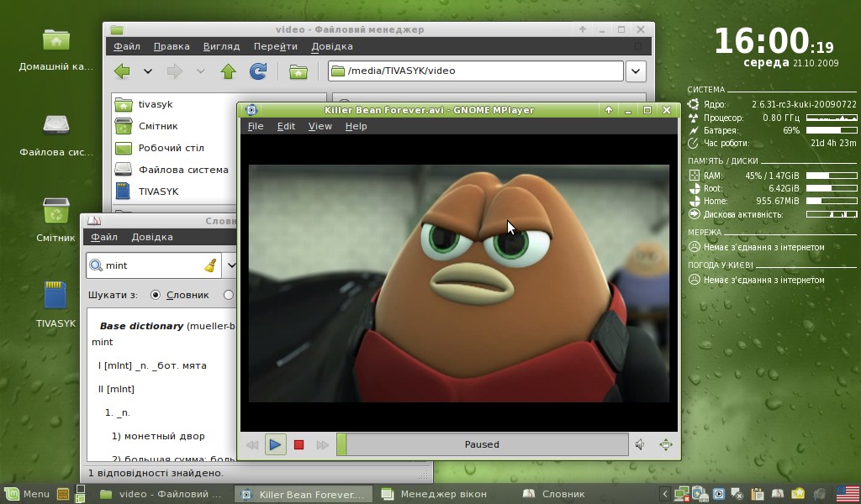
Task: Click the dictionary search field containing mint
Action: pos(154,265)
